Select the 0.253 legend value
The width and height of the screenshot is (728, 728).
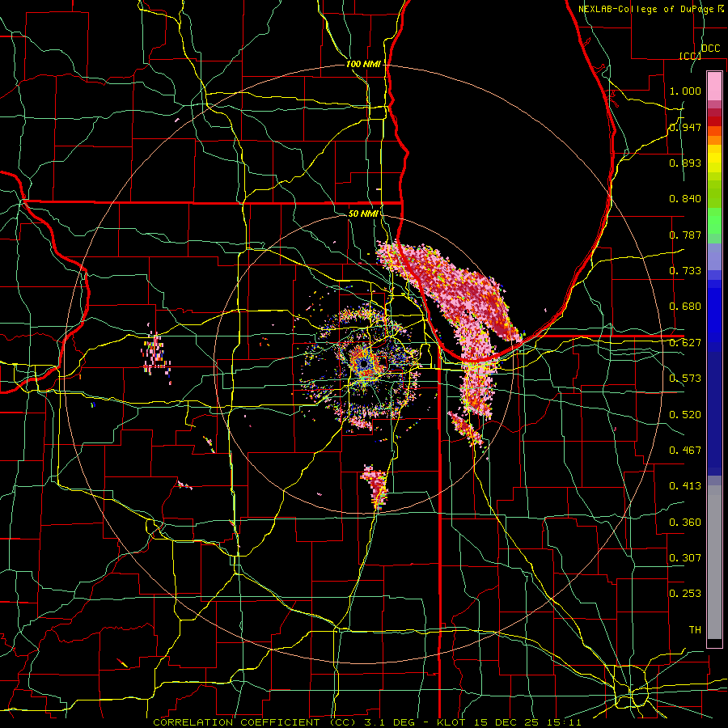click(685, 594)
